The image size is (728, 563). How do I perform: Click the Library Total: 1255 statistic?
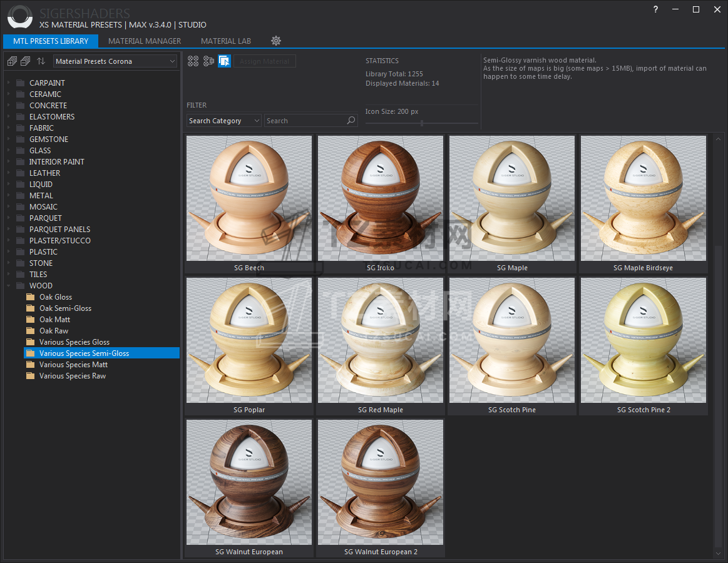394,74
